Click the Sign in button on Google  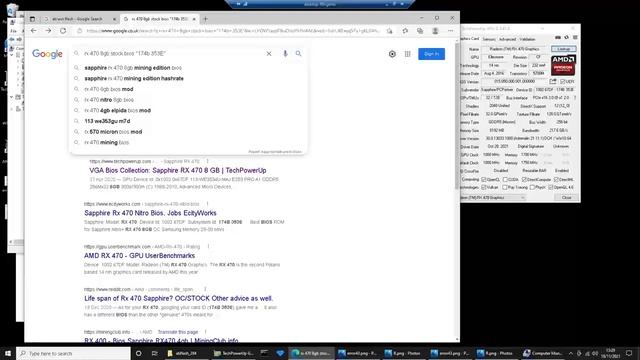(x=431, y=54)
